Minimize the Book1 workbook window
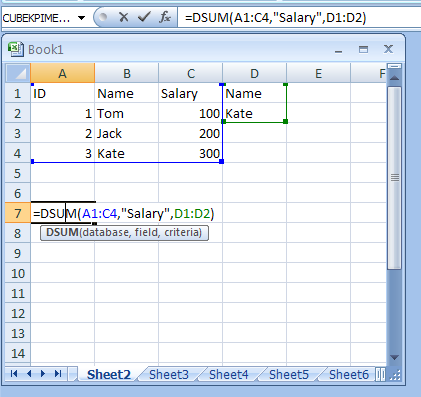The image size is (421, 397). (338, 50)
